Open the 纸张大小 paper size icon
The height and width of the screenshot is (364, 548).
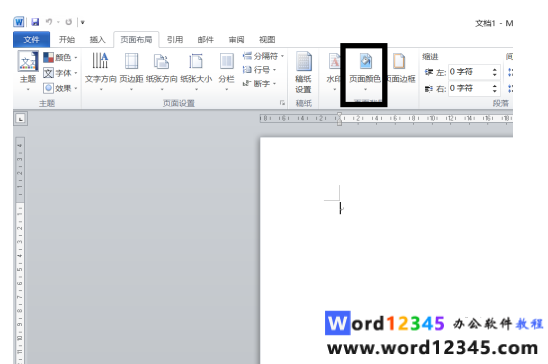click(x=196, y=61)
